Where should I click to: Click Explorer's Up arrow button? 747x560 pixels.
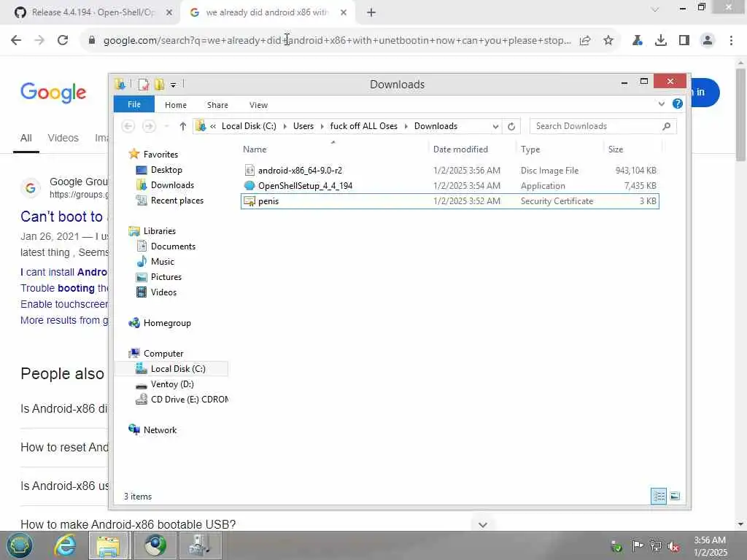[x=183, y=126]
